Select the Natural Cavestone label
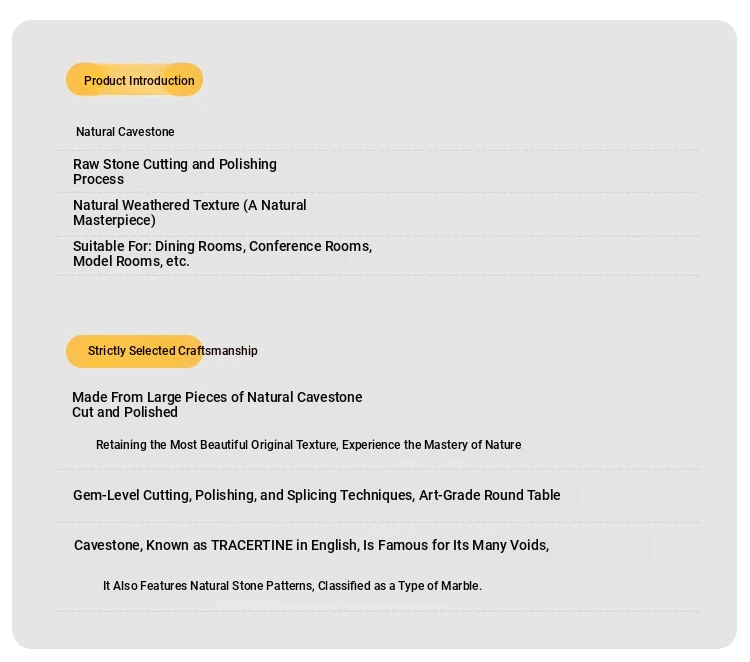This screenshot has height=662, width=750. [125, 132]
